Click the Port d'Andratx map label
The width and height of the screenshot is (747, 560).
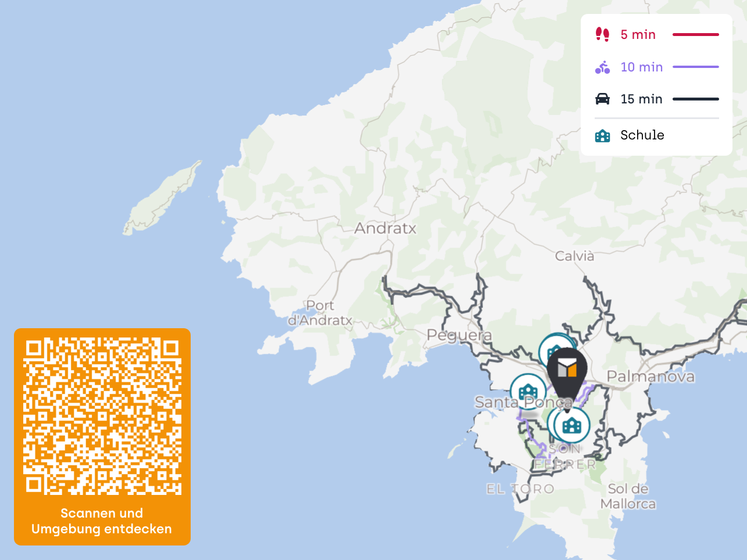pos(320,313)
